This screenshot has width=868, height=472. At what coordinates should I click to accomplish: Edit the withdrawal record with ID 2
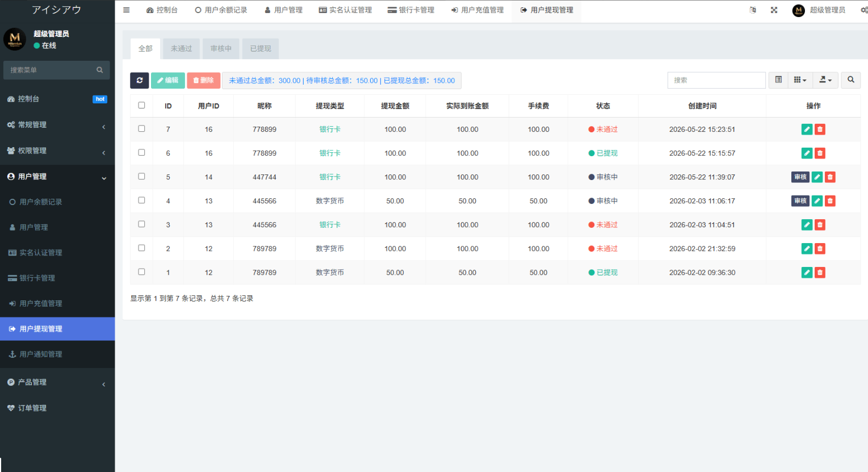tap(807, 249)
